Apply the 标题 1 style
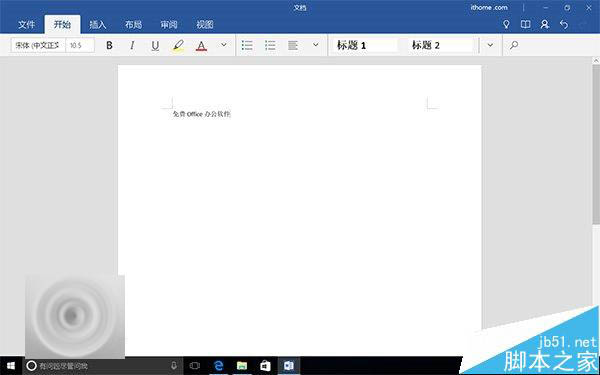Image resolution: width=600 pixels, height=375 pixels. [364, 45]
